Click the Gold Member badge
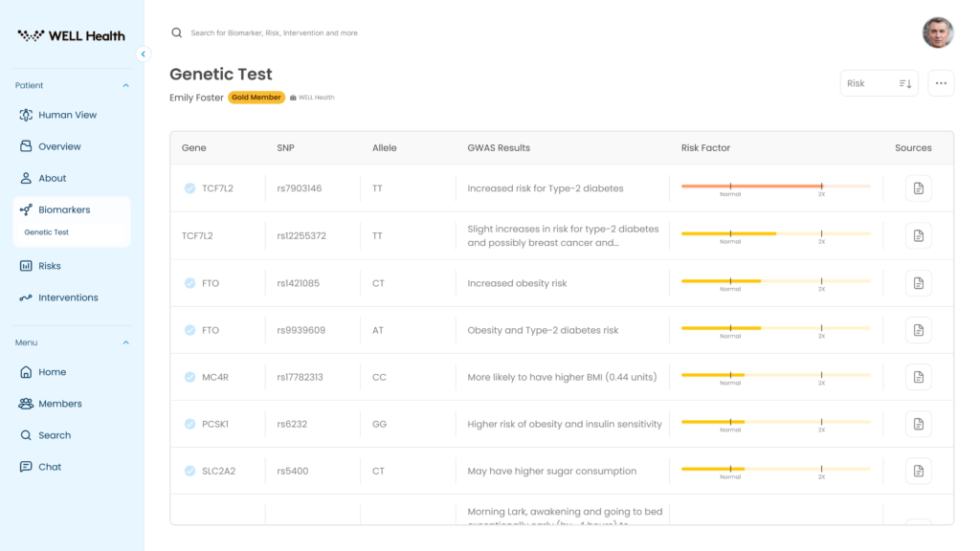 coord(256,98)
